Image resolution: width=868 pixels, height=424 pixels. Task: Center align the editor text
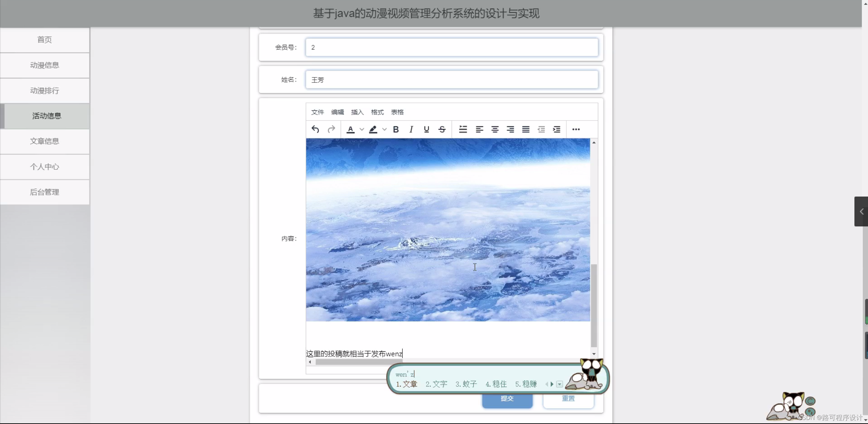coord(495,129)
